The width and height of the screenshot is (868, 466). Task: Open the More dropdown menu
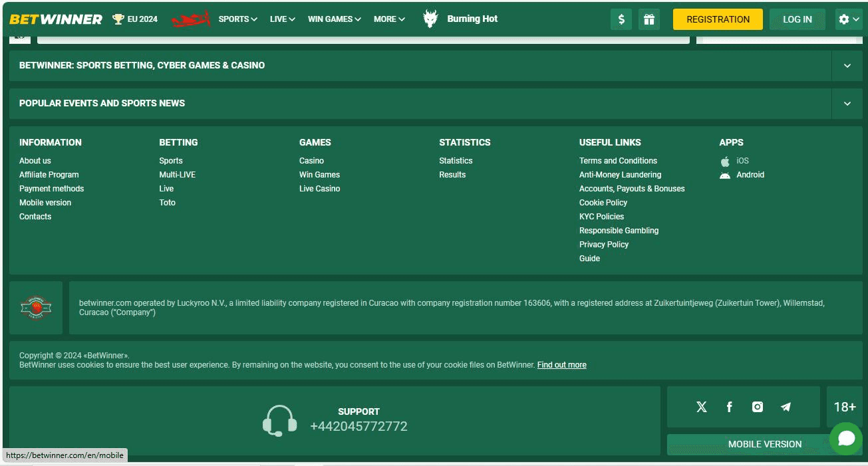point(389,19)
